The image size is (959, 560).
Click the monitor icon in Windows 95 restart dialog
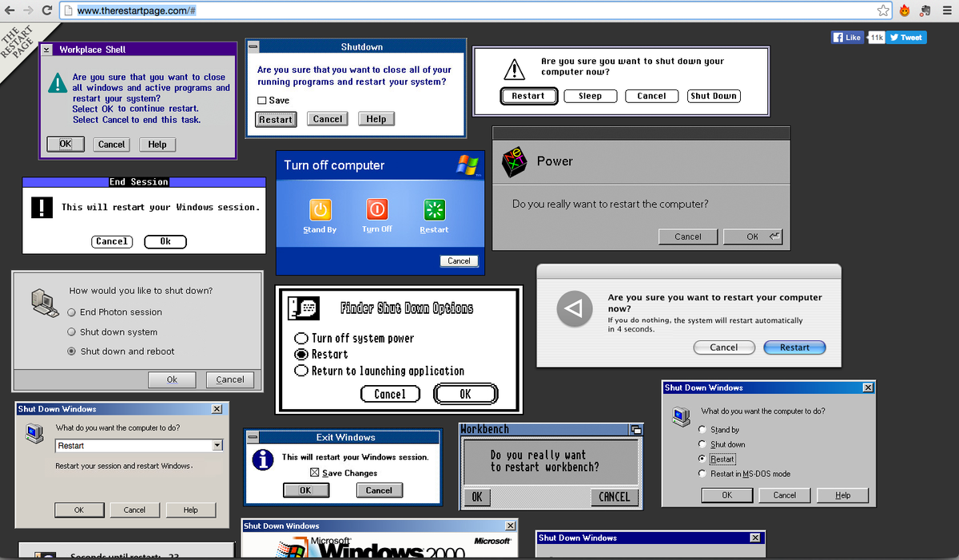(x=33, y=433)
